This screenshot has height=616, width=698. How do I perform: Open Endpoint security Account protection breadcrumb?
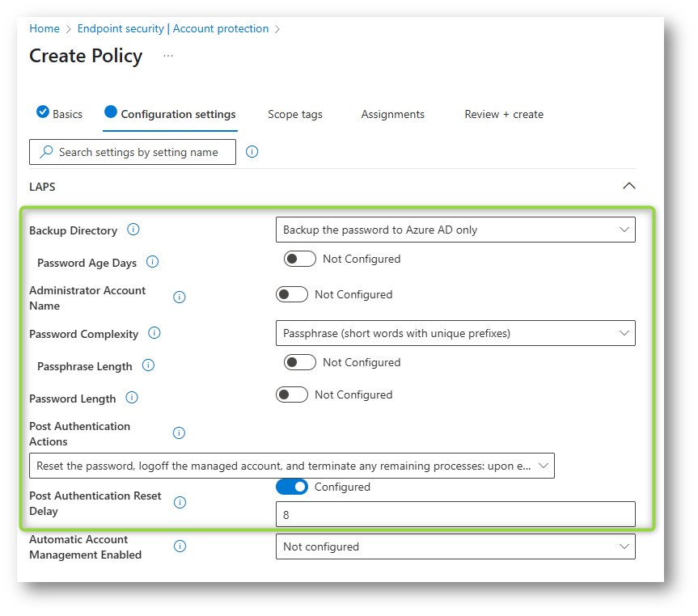click(173, 28)
